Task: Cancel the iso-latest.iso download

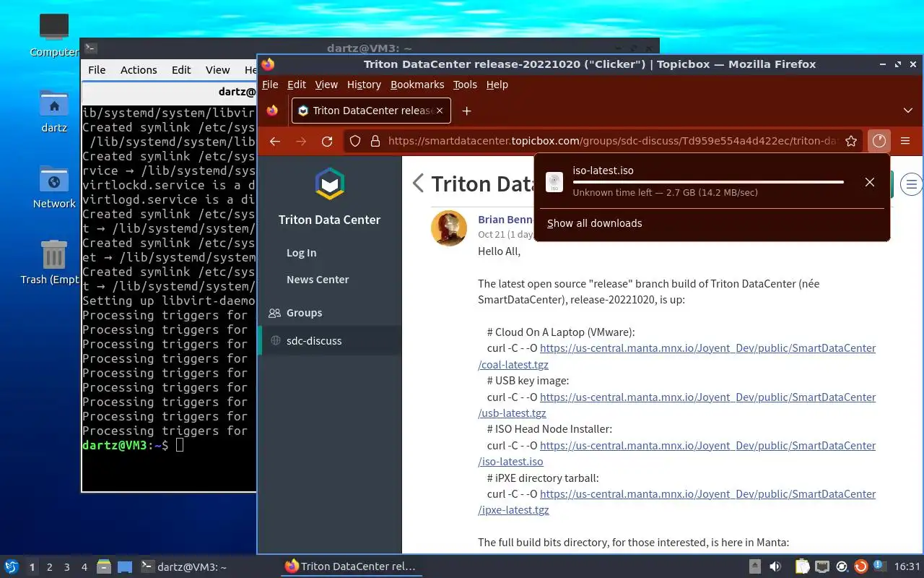Action: 870,182
